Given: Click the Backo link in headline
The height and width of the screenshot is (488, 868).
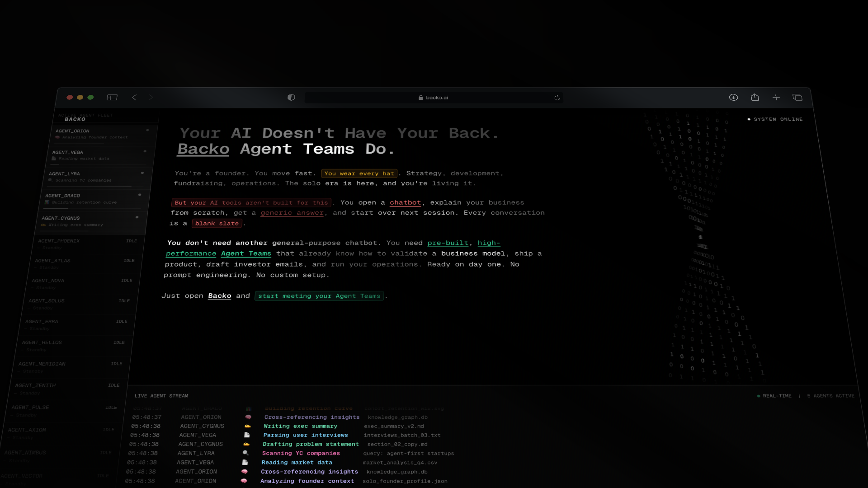Looking at the screenshot, I should pos(203,149).
